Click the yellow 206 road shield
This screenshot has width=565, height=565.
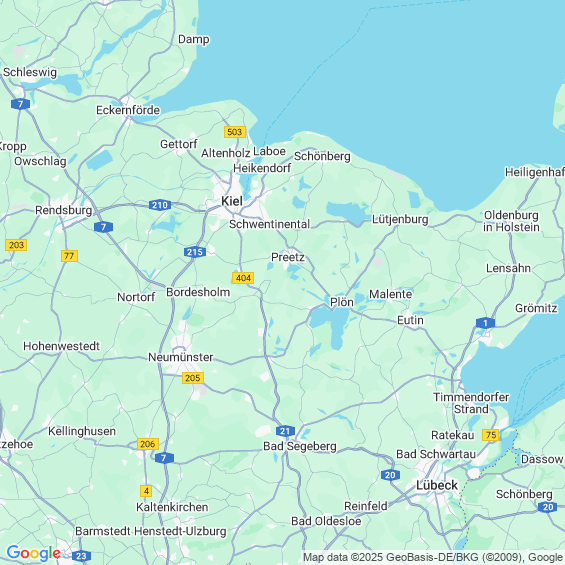click(148, 444)
